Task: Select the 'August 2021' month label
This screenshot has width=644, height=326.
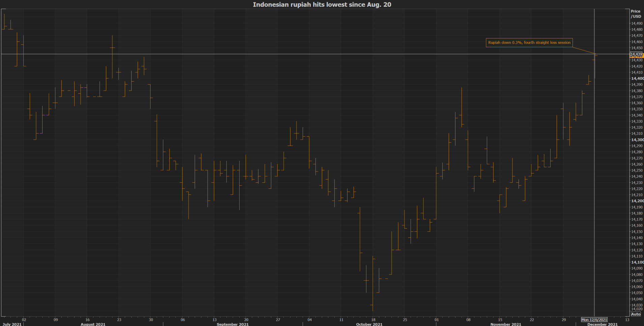Action: point(93,324)
